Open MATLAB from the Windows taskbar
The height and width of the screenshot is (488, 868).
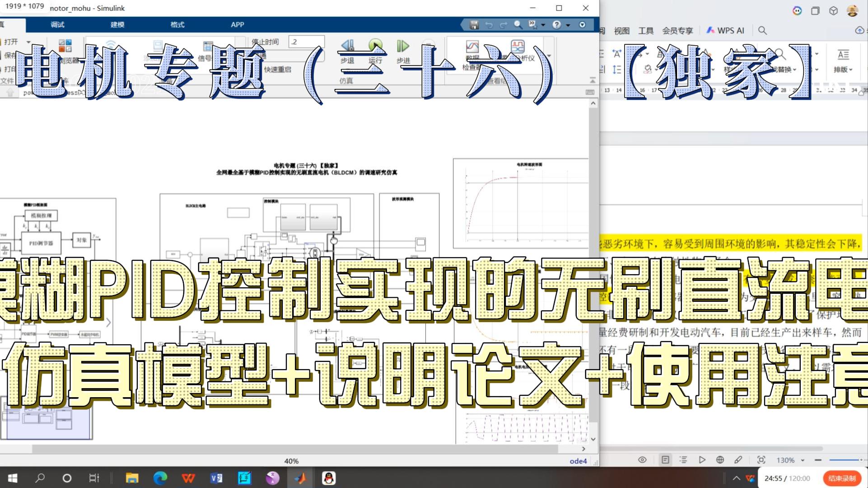coord(300,478)
